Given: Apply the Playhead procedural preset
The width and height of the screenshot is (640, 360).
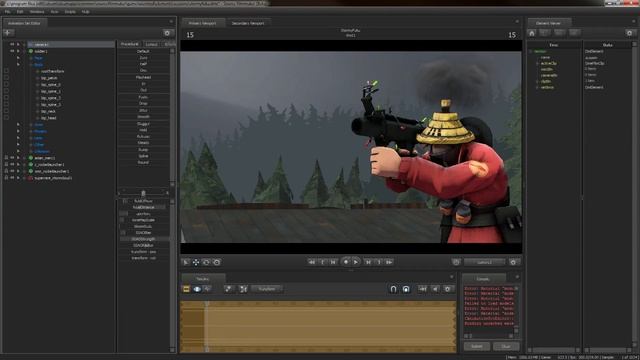Looking at the screenshot, I should (x=143, y=77).
